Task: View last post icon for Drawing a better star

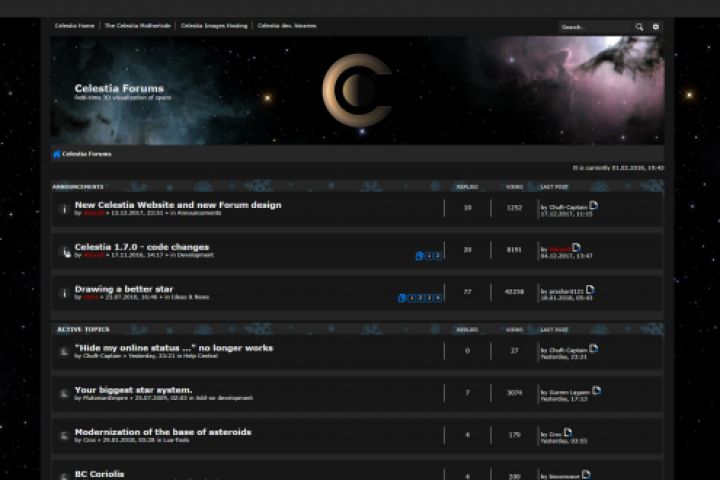Action: (591, 289)
